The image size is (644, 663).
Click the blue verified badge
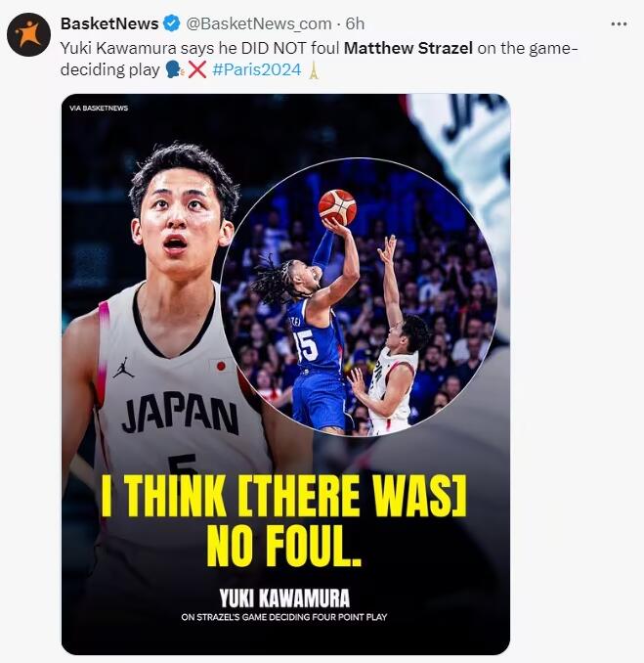tap(172, 23)
